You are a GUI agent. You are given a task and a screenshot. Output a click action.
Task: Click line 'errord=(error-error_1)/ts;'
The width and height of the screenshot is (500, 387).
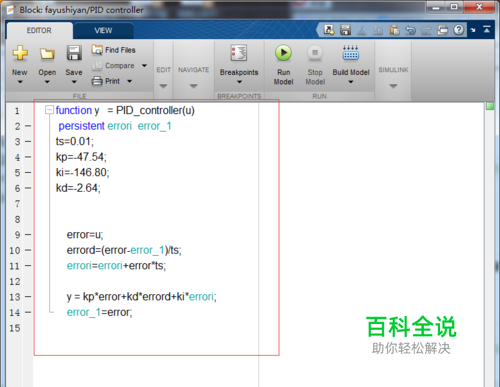[124, 250]
